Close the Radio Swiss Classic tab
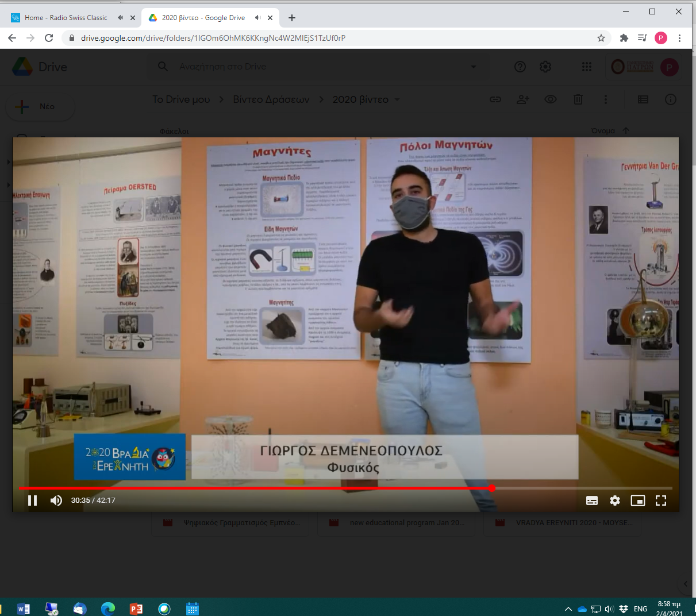Screen dimensions: 696x616 point(133,18)
